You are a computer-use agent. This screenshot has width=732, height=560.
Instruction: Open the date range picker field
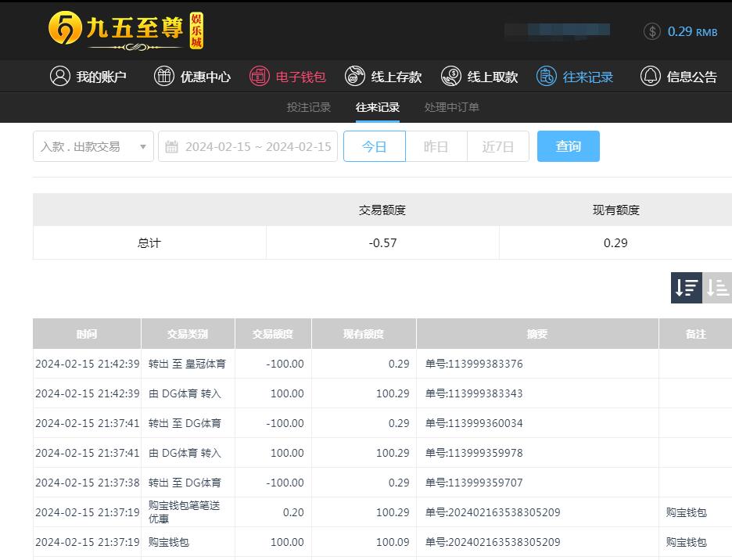[257, 146]
